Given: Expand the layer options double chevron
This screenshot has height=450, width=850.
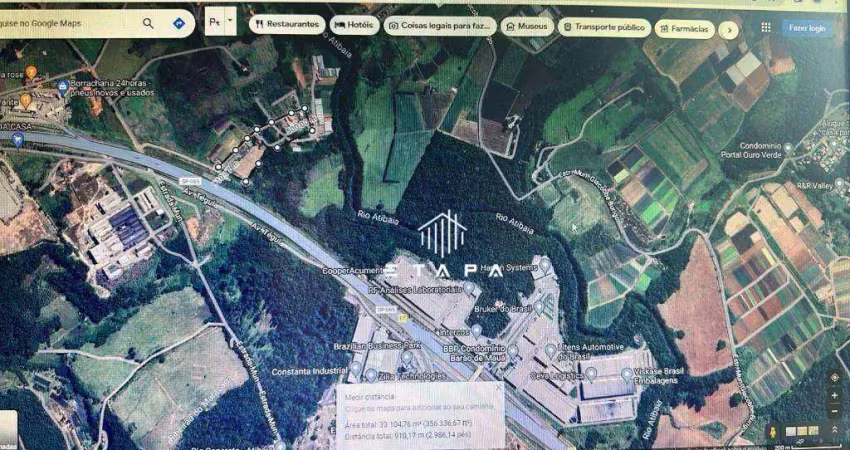Looking at the screenshot, I should click(834, 430).
